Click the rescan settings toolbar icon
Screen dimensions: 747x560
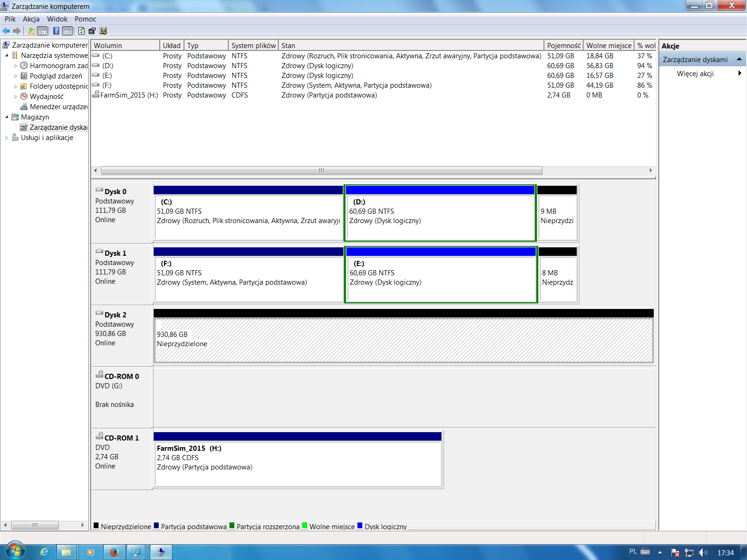click(103, 31)
